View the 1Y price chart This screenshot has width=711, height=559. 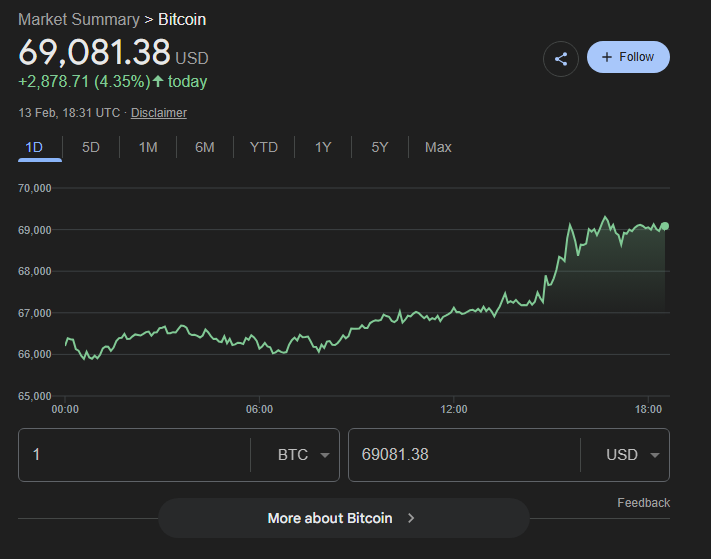point(323,147)
